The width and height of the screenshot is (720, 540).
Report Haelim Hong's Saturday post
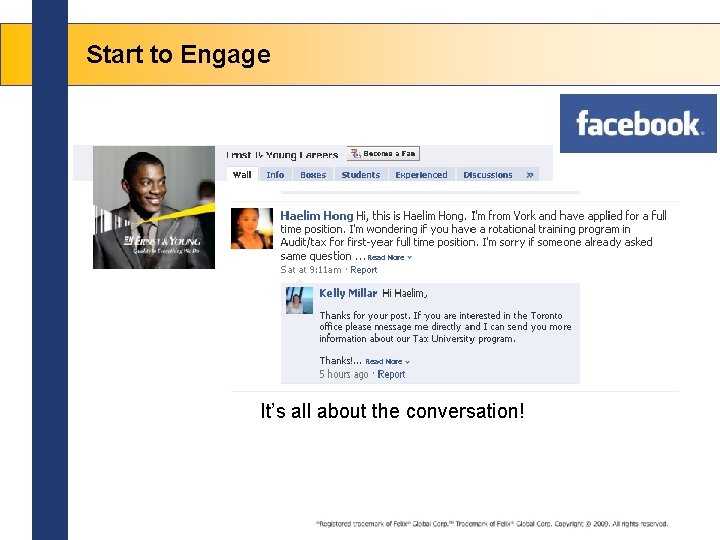click(363, 270)
